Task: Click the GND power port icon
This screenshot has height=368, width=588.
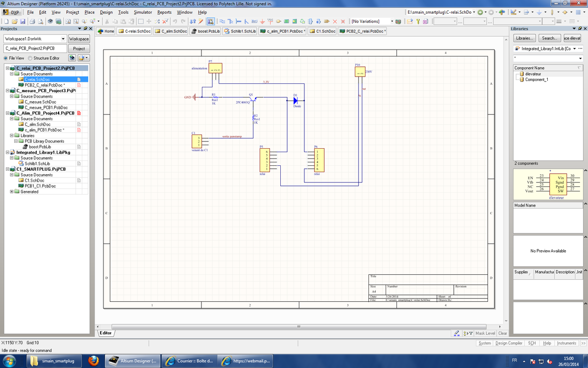Action: point(262,22)
